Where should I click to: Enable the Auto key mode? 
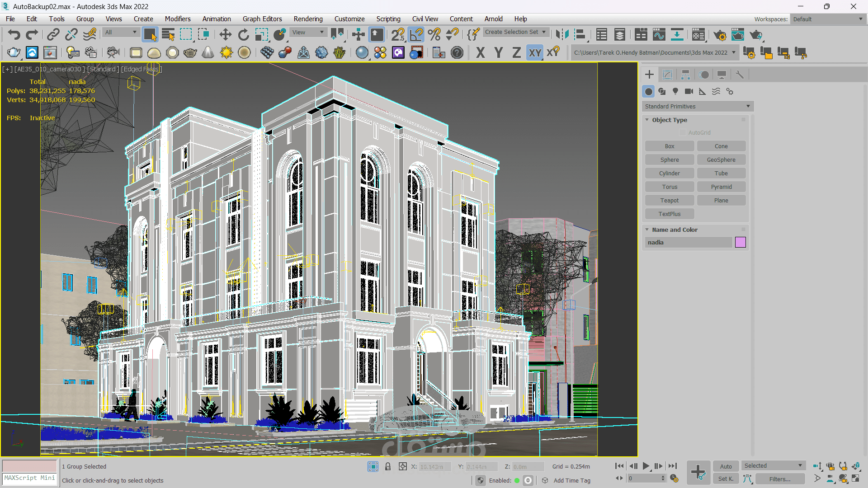726,466
